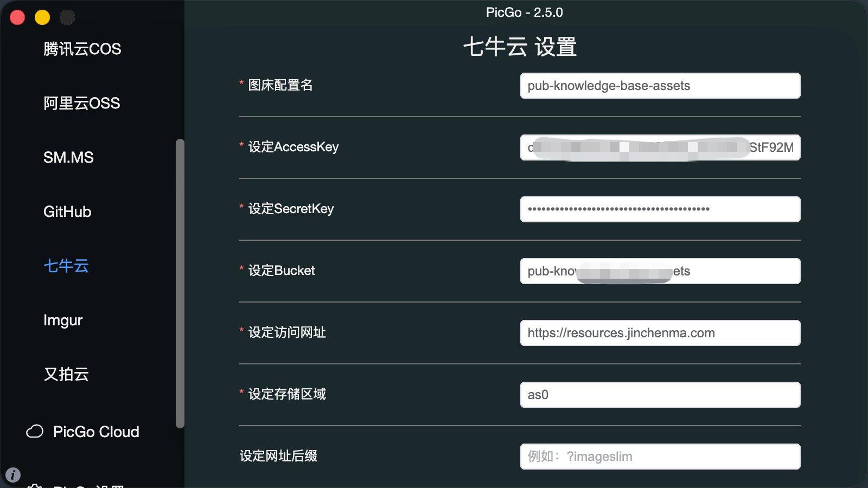868x488 pixels.
Task: Minimize PicGo using the yellow button
Action: click(42, 17)
